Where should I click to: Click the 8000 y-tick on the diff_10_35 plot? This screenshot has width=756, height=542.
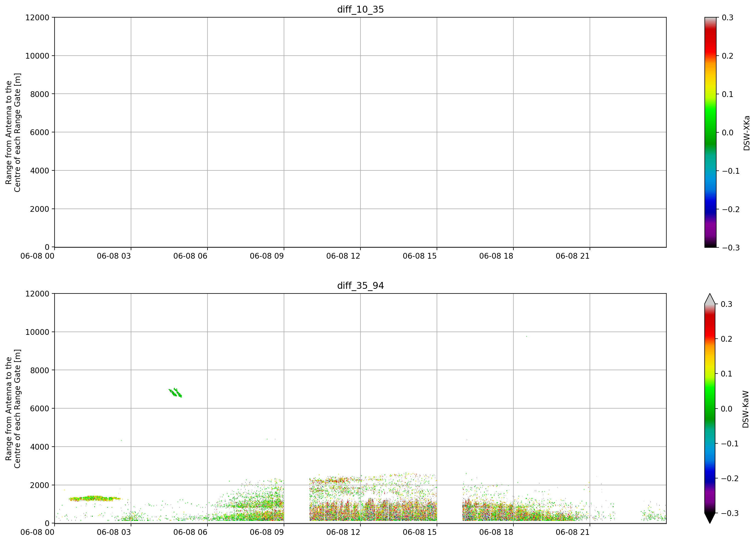point(40,94)
